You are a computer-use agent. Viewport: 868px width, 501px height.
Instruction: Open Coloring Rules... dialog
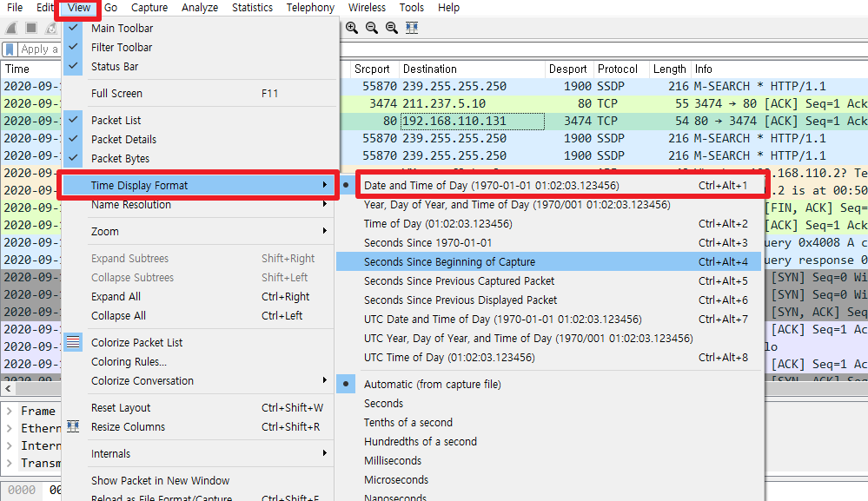198,362
